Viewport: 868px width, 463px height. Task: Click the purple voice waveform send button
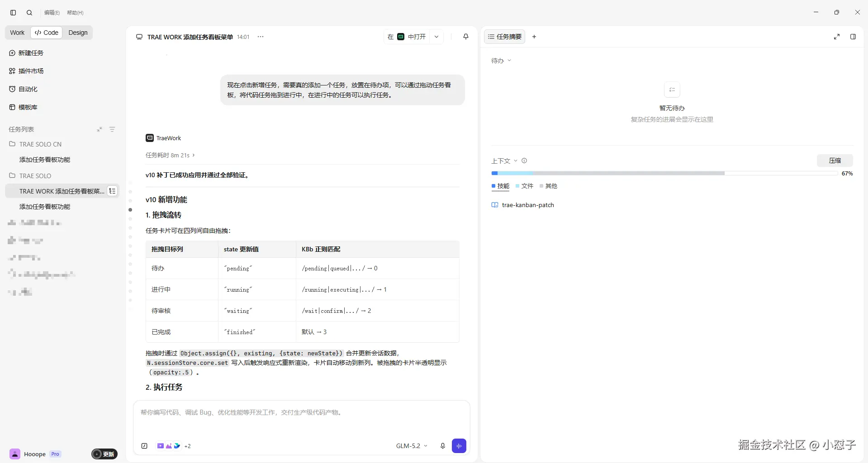(459, 446)
